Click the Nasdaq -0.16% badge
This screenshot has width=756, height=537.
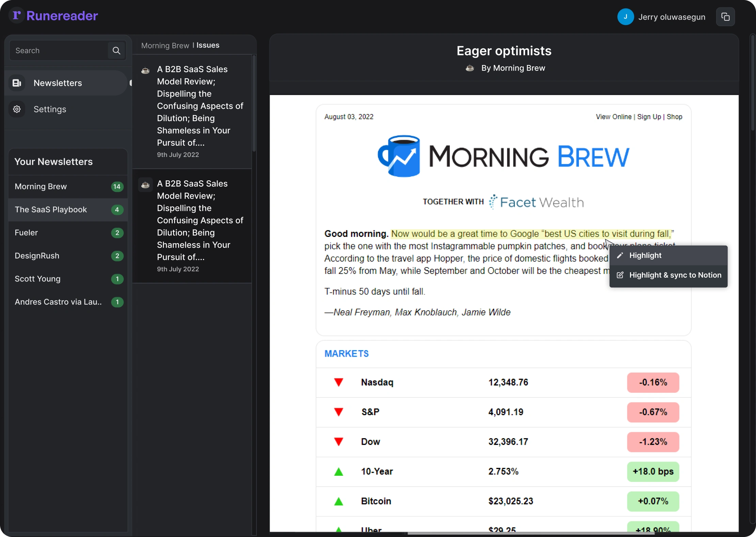coord(653,383)
